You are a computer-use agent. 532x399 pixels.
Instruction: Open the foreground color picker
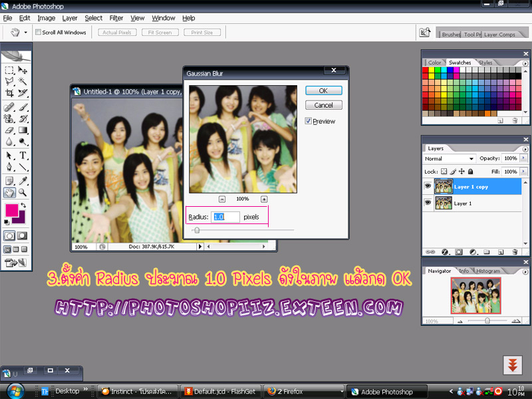pos(11,210)
